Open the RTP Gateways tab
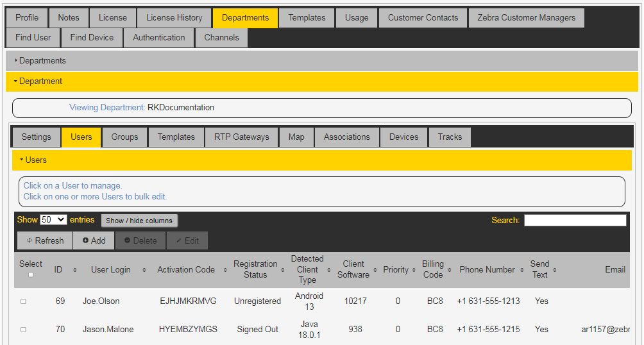This screenshot has width=644, height=345. (x=241, y=137)
